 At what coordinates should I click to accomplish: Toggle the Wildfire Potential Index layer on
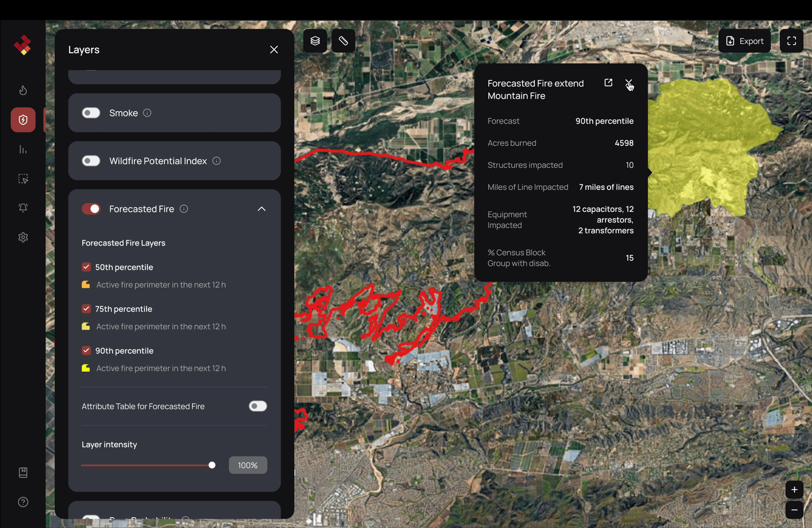(91, 161)
